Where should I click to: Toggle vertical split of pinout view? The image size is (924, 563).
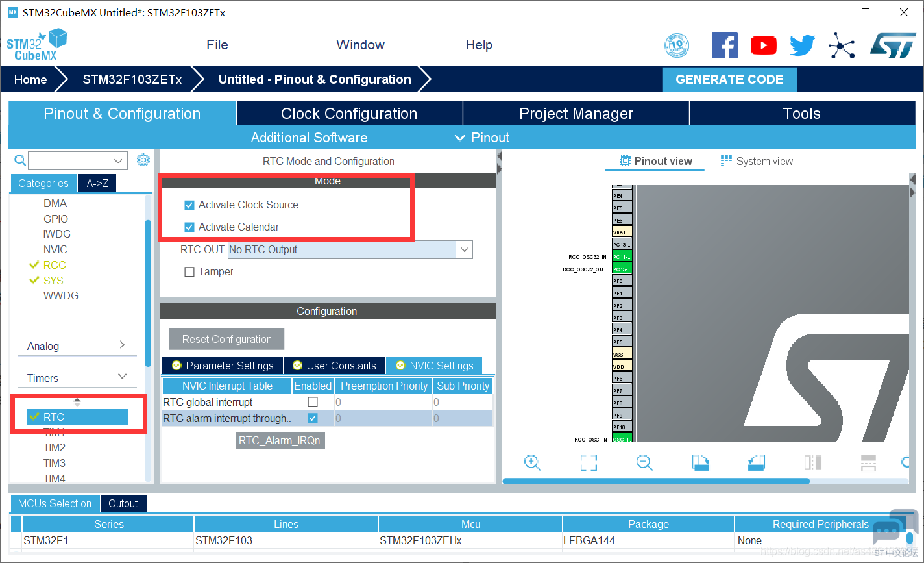813,462
